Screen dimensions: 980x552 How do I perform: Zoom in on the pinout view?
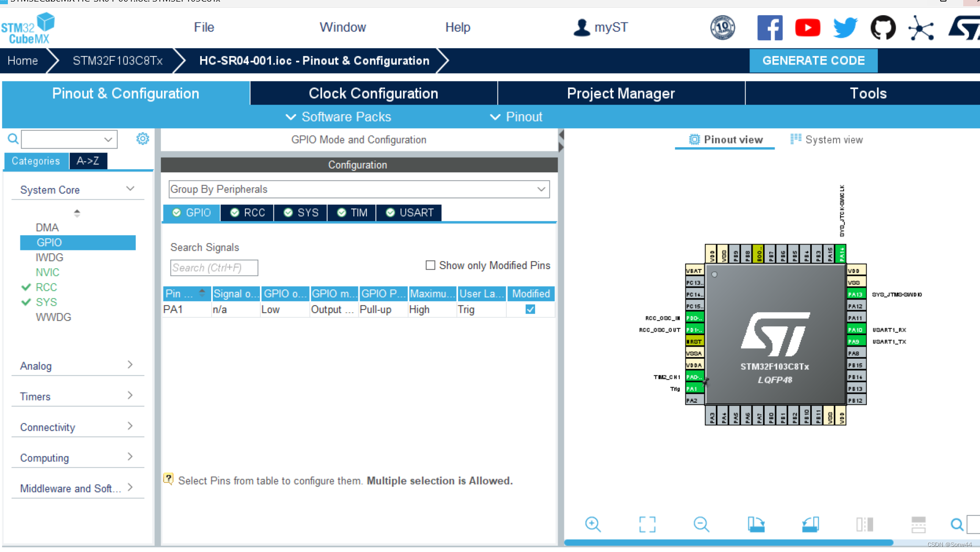tap(593, 524)
